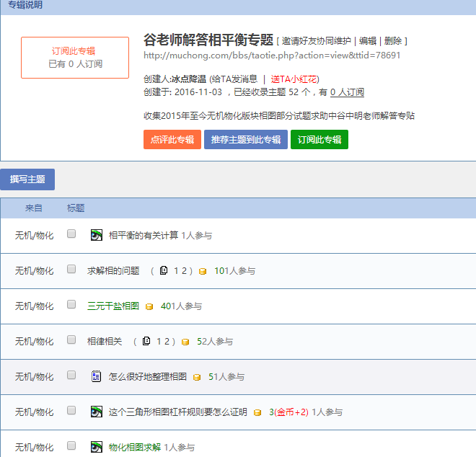
Task: Check the box for 相律相关
Action: coord(71,340)
